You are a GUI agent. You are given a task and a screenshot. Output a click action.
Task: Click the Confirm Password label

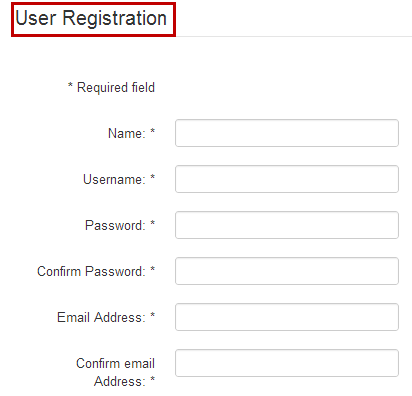coord(91,271)
